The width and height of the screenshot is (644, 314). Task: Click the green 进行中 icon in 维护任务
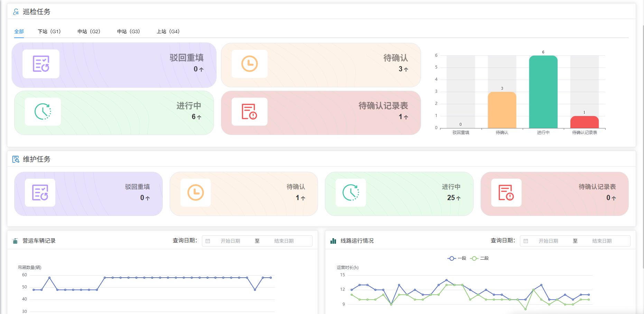pyautogui.click(x=351, y=192)
